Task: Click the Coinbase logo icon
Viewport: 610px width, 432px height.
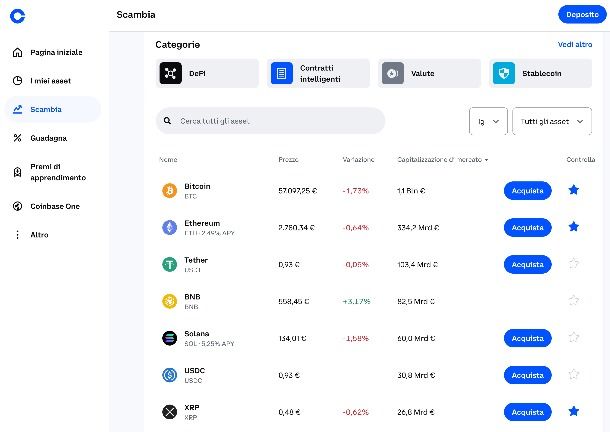Action: click(x=18, y=16)
